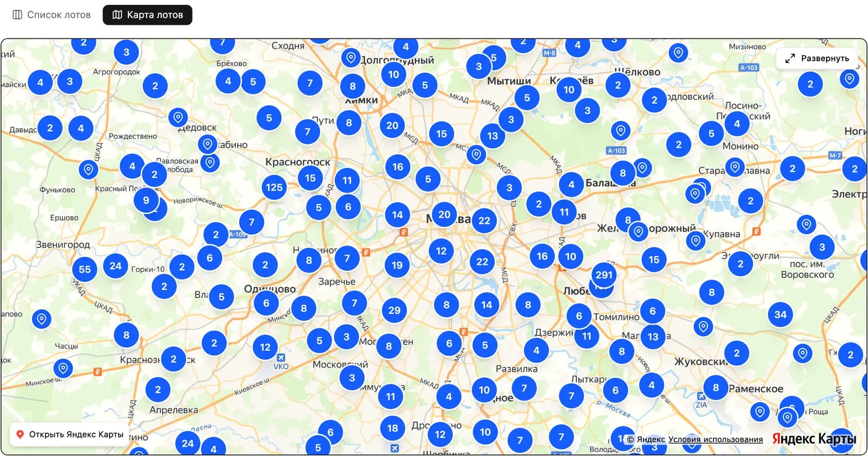Click cluster 8 left of Раменское
Screen dimensions: 868x456
716,388
